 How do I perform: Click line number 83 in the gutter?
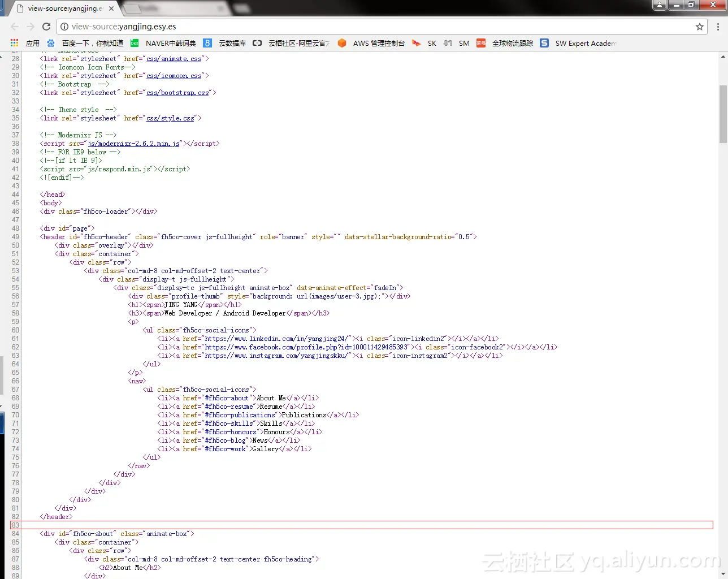[15, 525]
